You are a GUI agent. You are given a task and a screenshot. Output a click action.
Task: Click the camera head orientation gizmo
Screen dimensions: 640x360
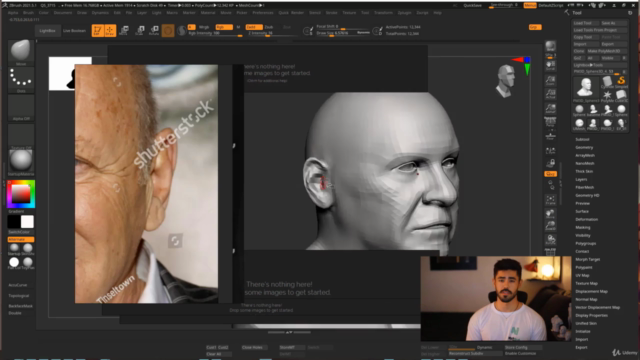tap(506, 81)
